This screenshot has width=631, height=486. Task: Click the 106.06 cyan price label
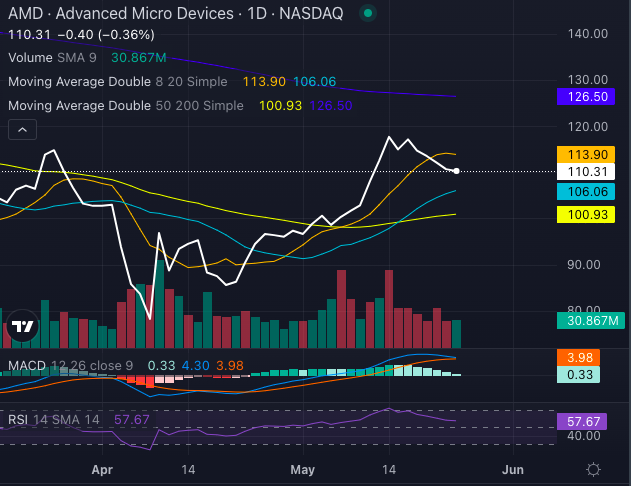tap(586, 192)
